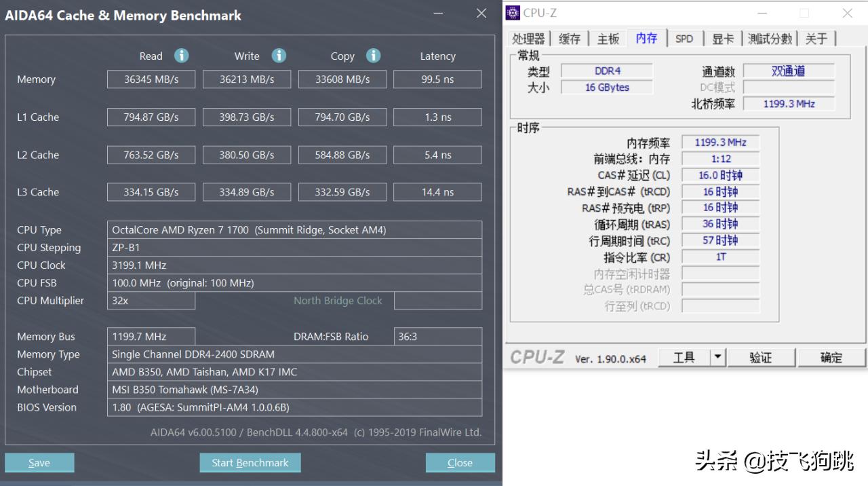Click the Save button in AIDA64

tap(39, 462)
